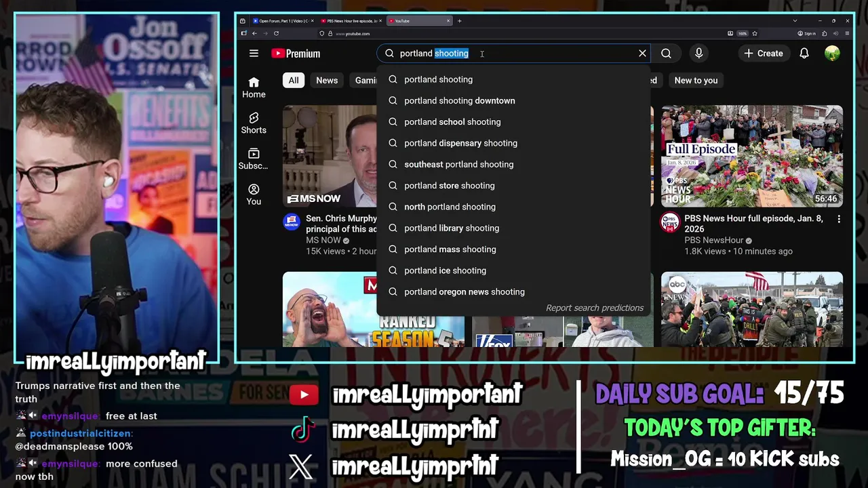This screenshot has width=868, height=488.
Task: Open the browser application menu icon
Action: pyautogui.click(x=848, y=33)
